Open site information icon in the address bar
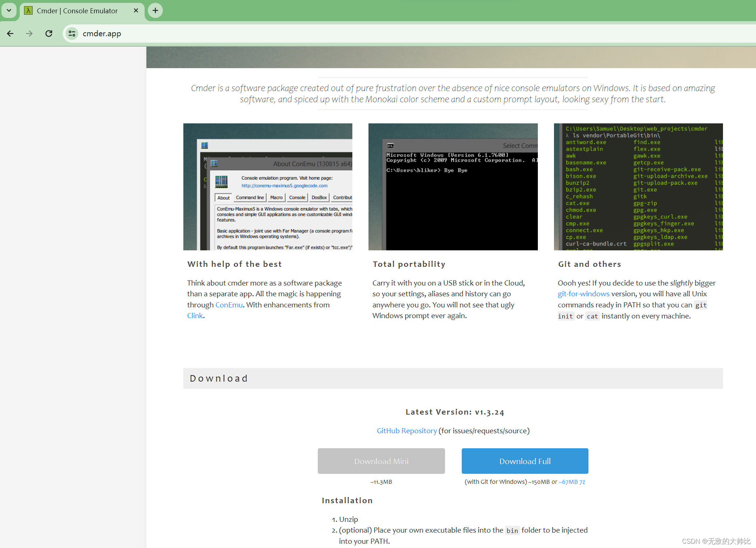This screenshot has height=548, width=756. (72, 33)
